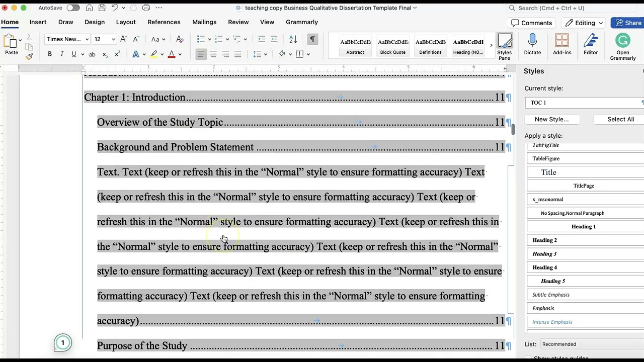Viewport: 644px width, 362px height.
Task: Click the Grammarly badge showing 1
Action: tap(63, 343)
